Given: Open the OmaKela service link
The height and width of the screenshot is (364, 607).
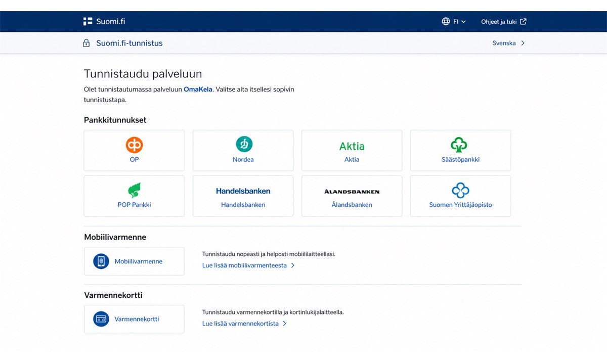Looking at the screenshot, I should [198, 89].
